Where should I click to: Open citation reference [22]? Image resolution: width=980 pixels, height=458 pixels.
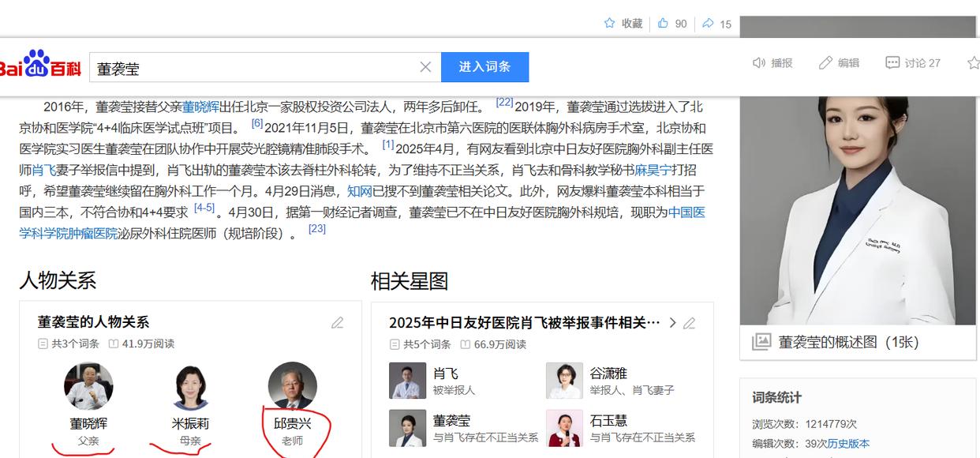[x=504, y=103]
